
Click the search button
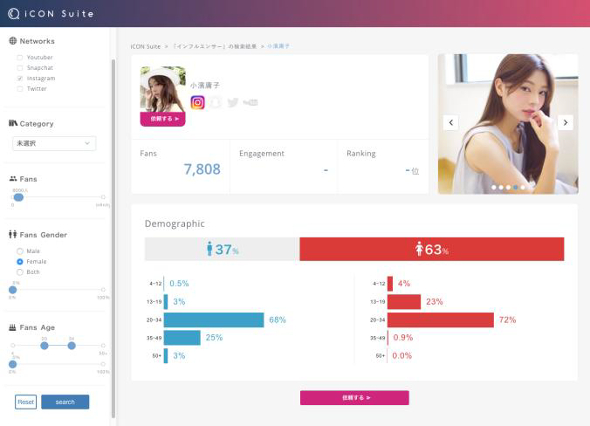(65, 402)
